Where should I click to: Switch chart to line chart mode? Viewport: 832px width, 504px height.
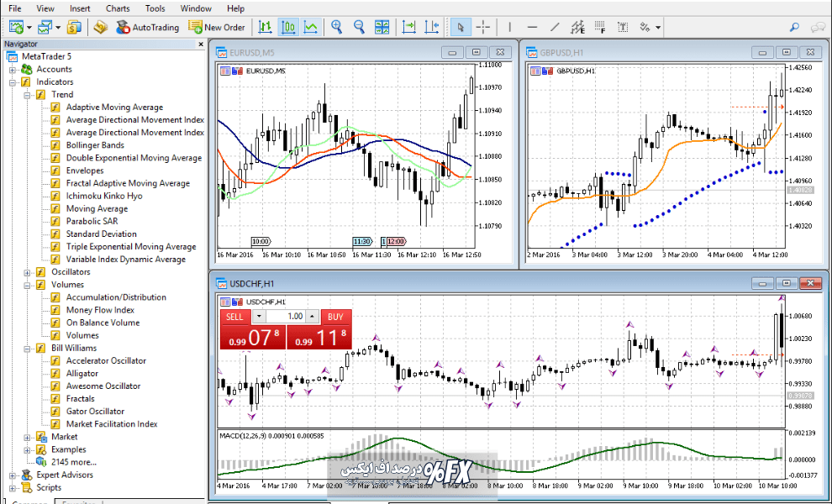(x=311, y=27)
